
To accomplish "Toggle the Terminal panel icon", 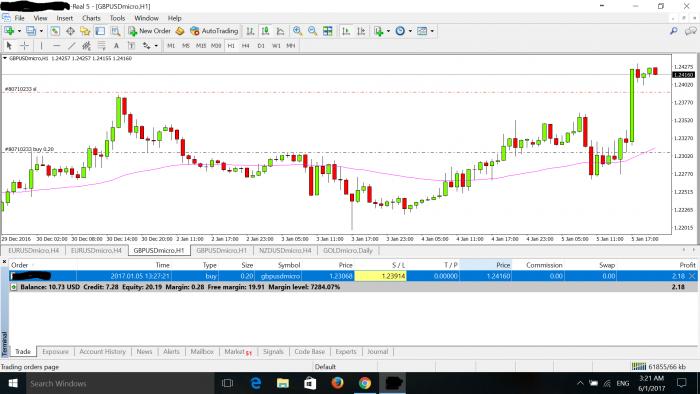I will pyautogui.click(x=100, y=31).
